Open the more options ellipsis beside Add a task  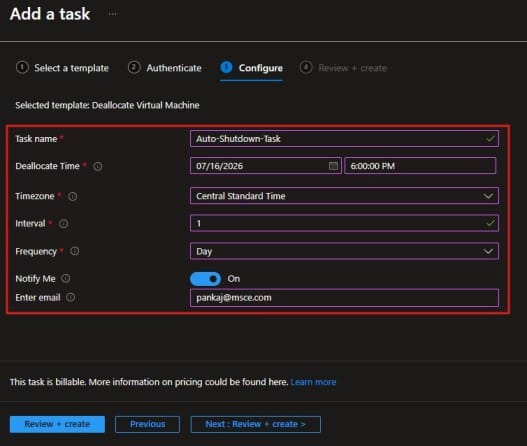coord(113,14)
